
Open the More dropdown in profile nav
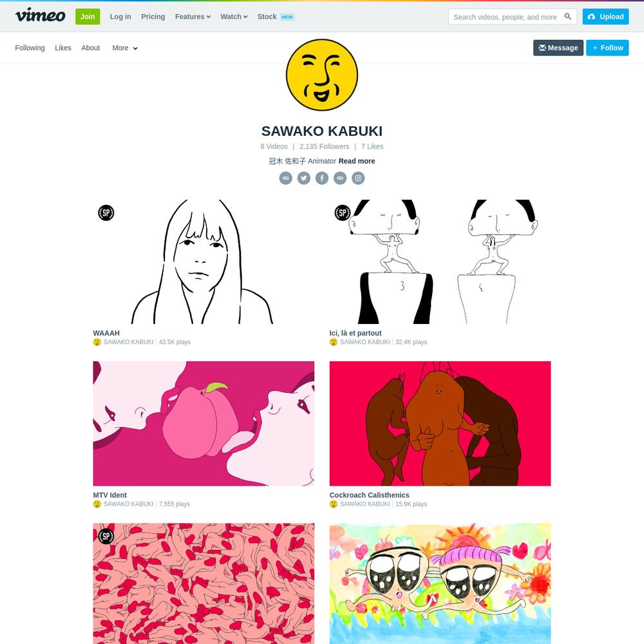125,48
